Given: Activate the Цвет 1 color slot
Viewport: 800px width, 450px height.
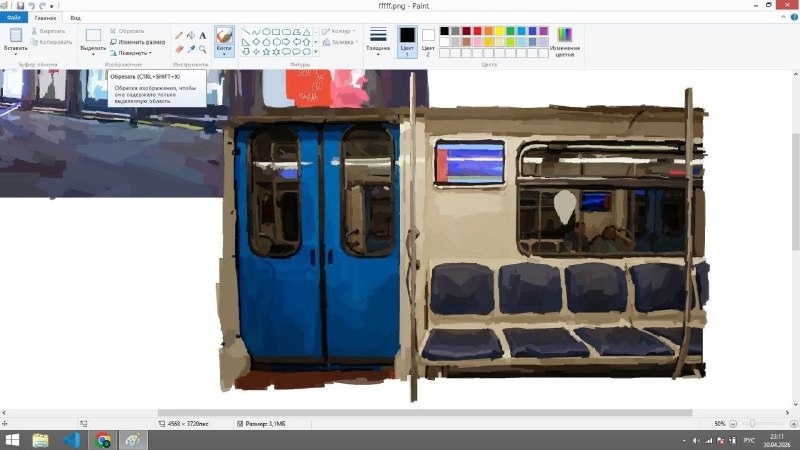Looking at the screenshot, I should (407, 41).
